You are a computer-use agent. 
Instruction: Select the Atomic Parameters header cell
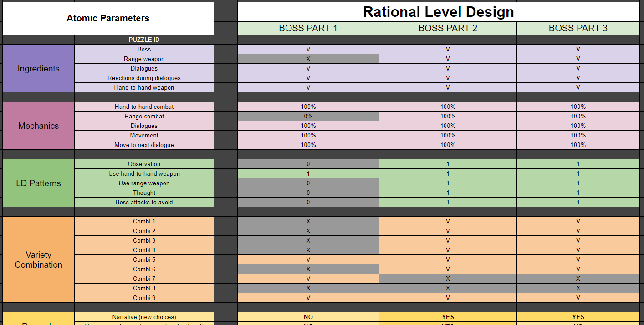point(108,19)
